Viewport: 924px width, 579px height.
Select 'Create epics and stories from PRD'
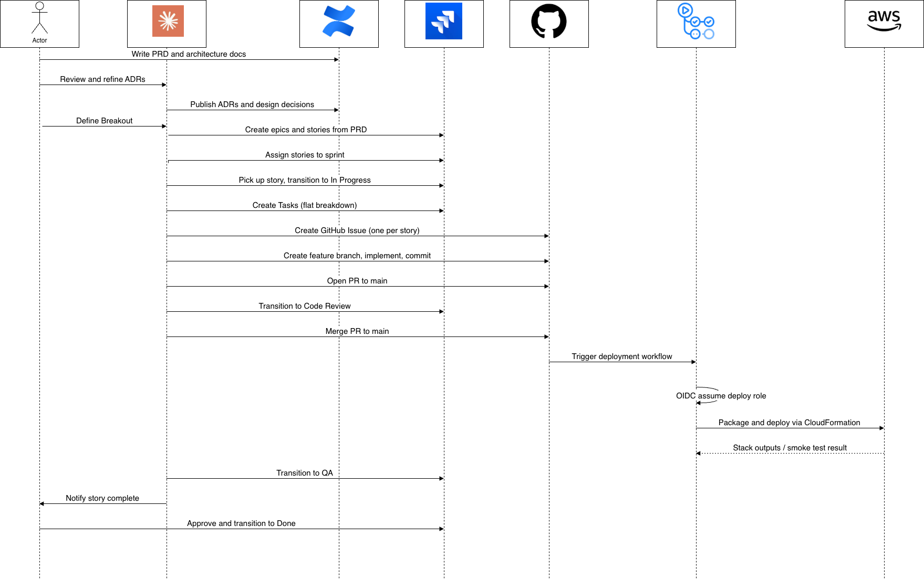306,130
